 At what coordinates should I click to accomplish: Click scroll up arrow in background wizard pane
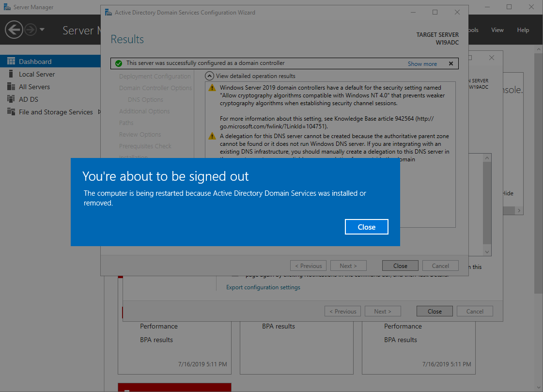pyautogui.click(x=487, y=158)
